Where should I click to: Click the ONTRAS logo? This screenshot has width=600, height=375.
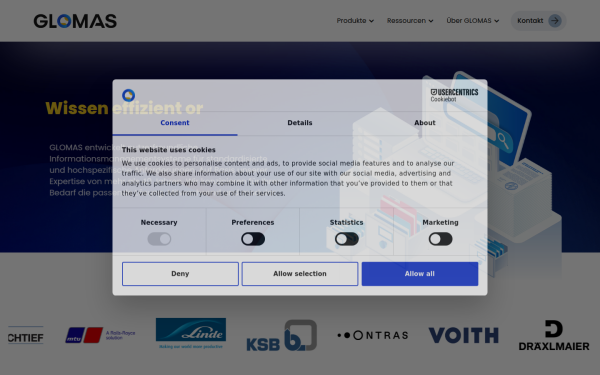click(373, 335)
